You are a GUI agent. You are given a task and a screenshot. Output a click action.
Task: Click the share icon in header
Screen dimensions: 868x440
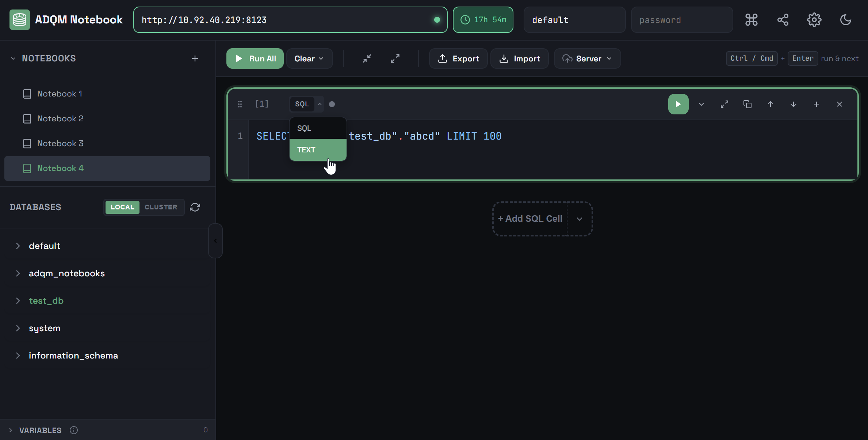[783, 20]
